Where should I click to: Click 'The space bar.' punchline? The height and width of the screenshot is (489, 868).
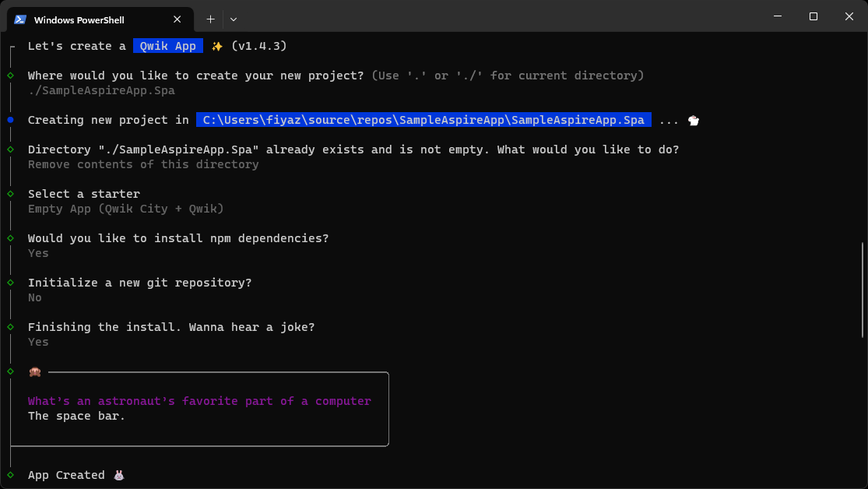tap(76, 416)
